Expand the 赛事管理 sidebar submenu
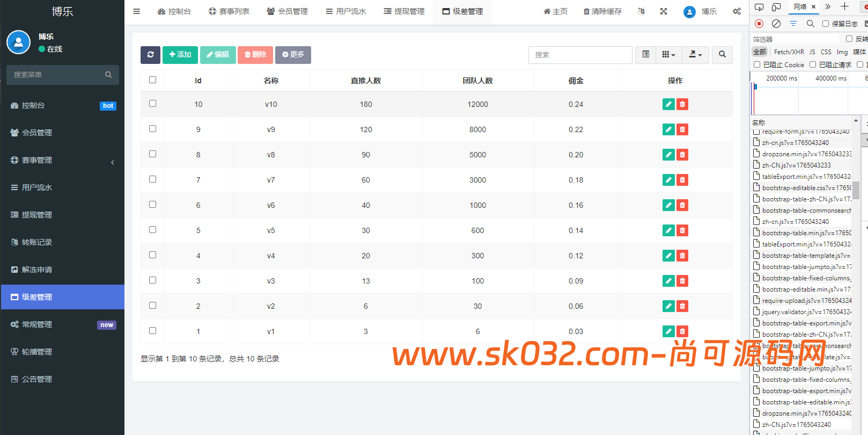Image resolution: width=868 pixels, height=435 pixels. pyautogui.click(x=63, y=160)
